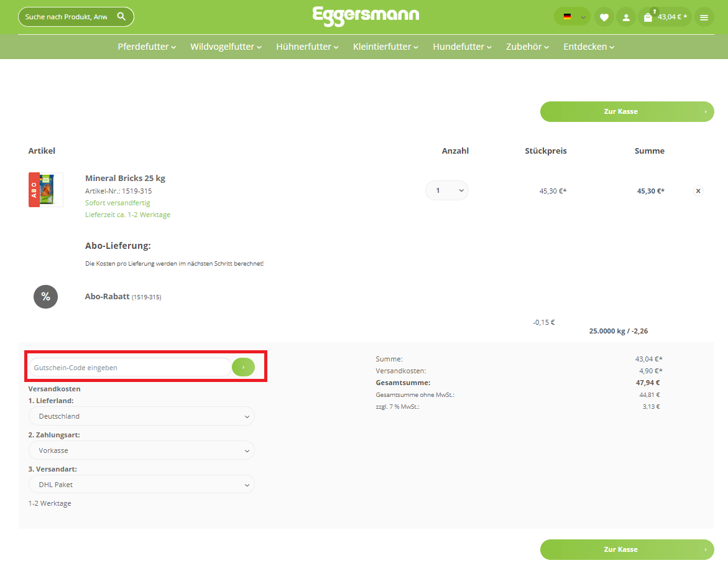Screen dimensions: 728x568
Task: Click the 25.0000 kg / -2,26 text
Action: (x=619, y=331)
